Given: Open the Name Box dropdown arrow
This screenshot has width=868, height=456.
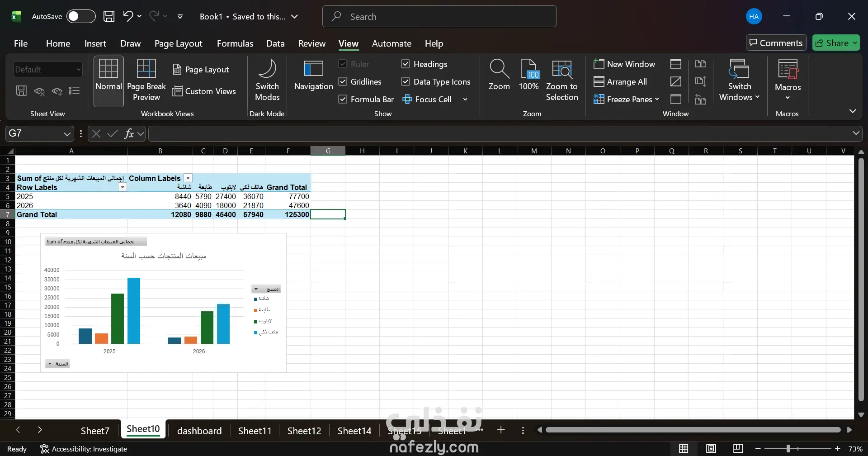Looking at the screenshot, I should pos(67,134).
